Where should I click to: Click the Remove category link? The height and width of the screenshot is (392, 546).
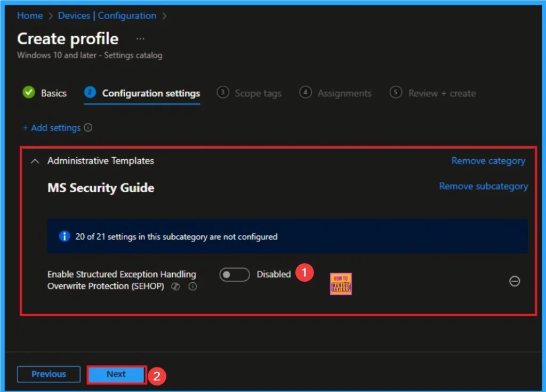point(488,160)
